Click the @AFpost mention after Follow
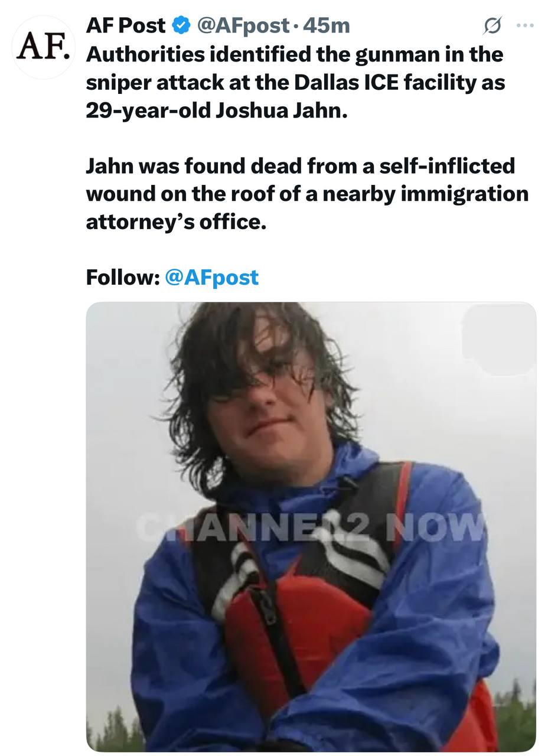This screenshot has height=756, width=548. click(212, 277)
